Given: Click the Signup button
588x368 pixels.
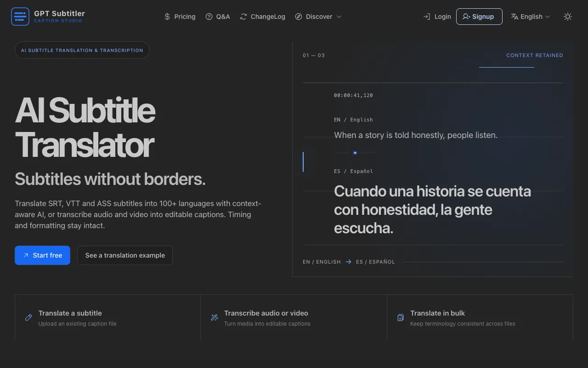Looking at the screenshot, I should pyautogui.click(x=479, y=17).
